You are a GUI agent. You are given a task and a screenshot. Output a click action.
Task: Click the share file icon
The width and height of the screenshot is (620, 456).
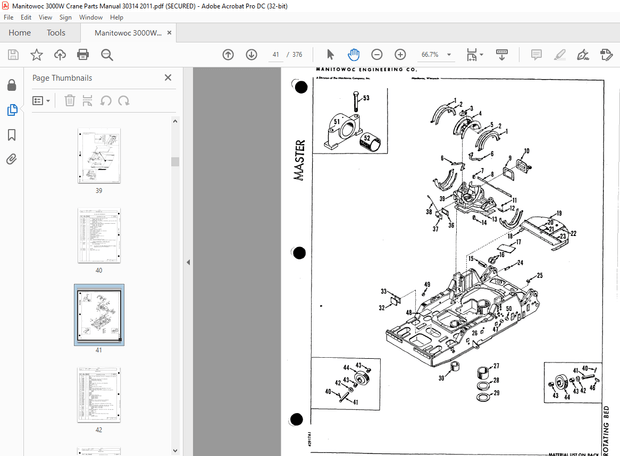pos(606,55)
